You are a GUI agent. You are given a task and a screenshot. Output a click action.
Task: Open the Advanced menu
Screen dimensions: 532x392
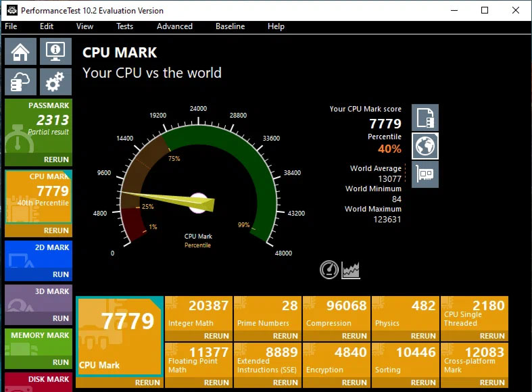[x=174, y=26]
